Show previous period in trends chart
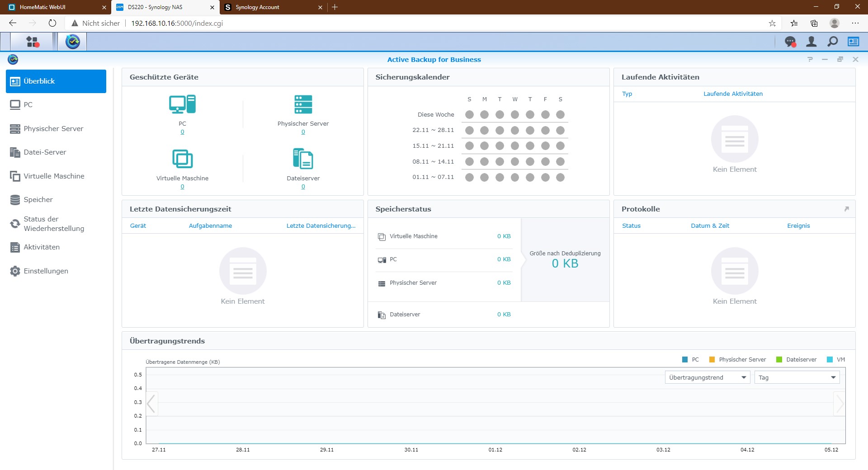The image size is (868, 470). (151, 404)
